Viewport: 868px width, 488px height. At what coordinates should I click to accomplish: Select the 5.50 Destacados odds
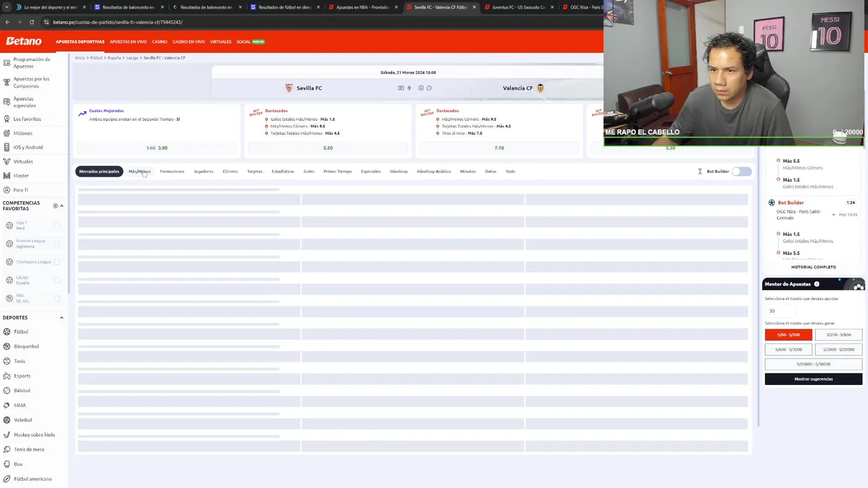coord(328,148)
